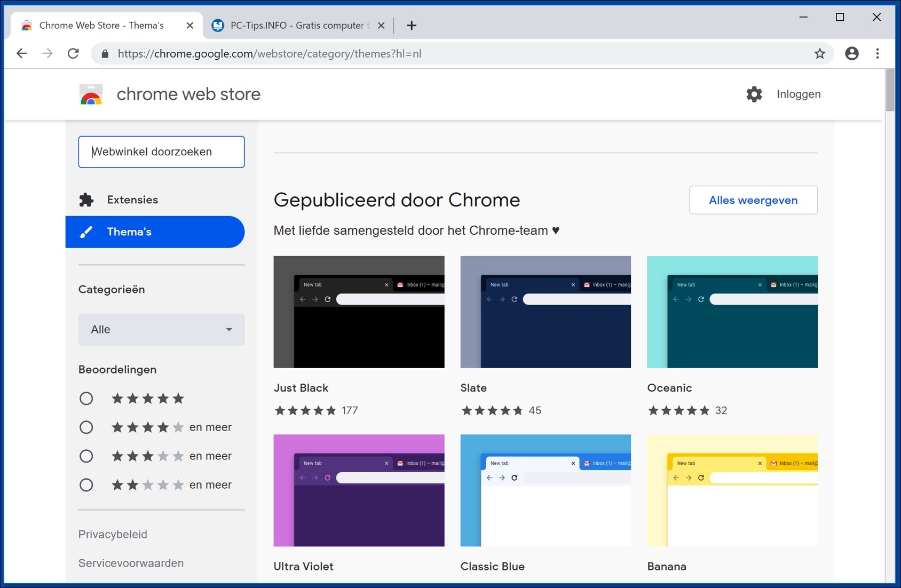Expand the Categorieën Alle dropdown
901x588 pixels.
point(161,329)
